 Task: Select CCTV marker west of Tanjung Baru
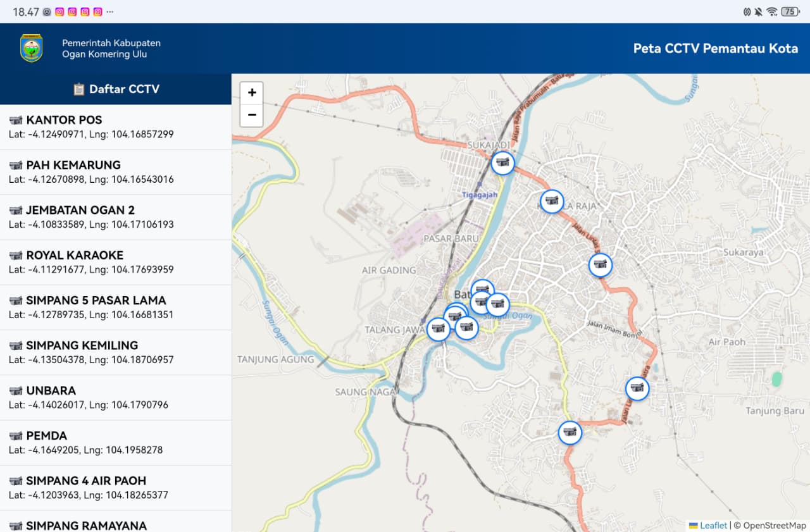(637, 388)
